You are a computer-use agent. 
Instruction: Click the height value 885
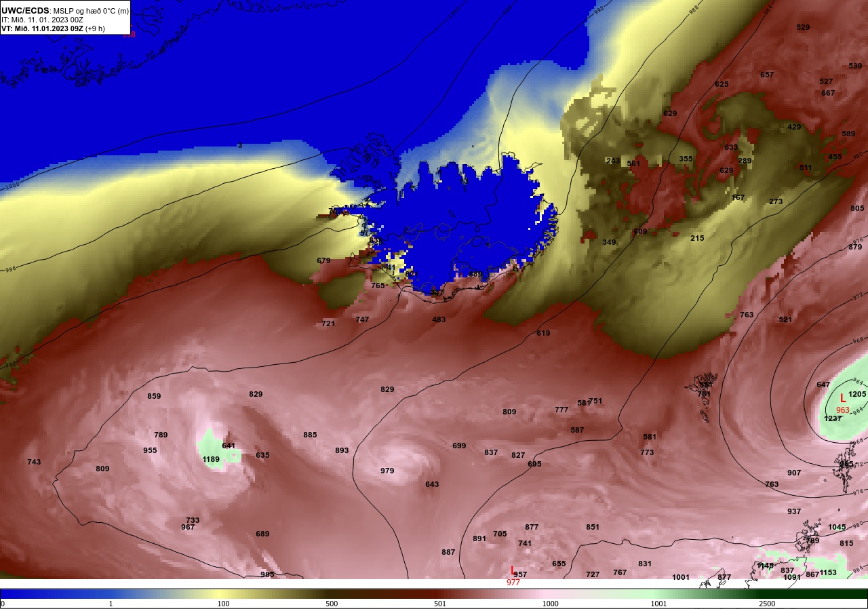coord(310,435)
